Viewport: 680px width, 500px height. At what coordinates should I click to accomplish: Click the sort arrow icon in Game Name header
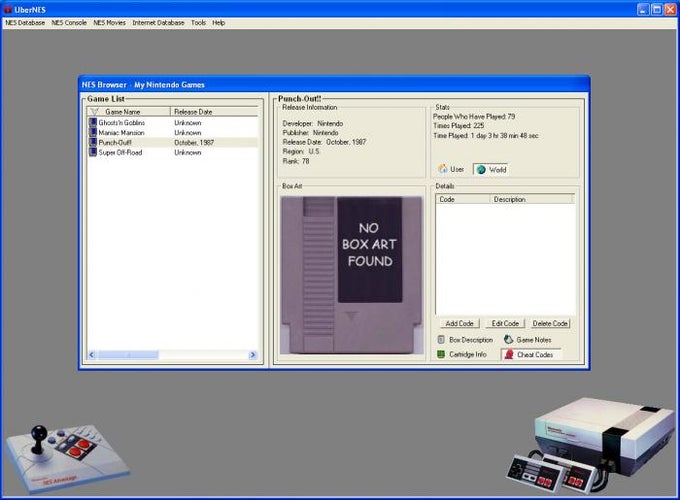[95, 112]
